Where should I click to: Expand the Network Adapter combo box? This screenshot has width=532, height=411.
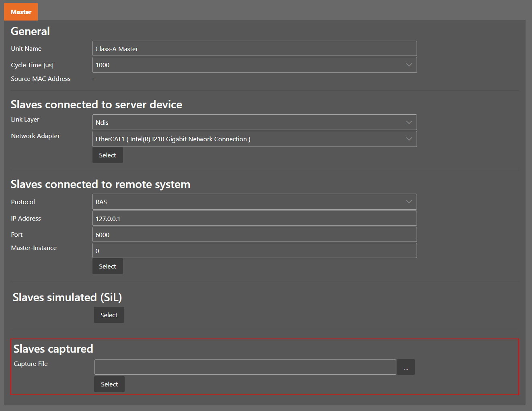[x=254, y=139]
